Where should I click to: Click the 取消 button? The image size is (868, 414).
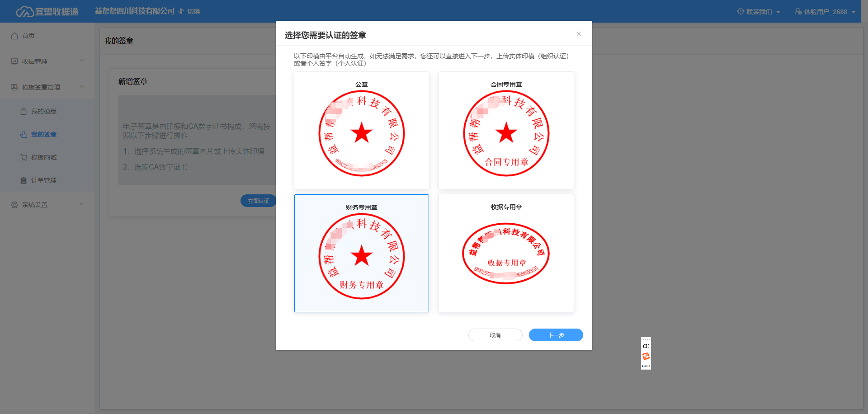495,335
